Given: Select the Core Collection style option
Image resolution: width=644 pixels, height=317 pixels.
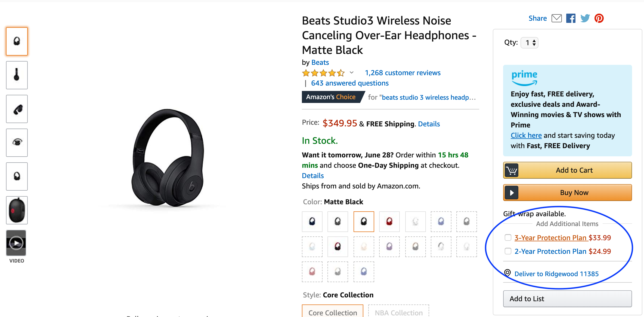Looking at the screenshot, I should [333, 311].
